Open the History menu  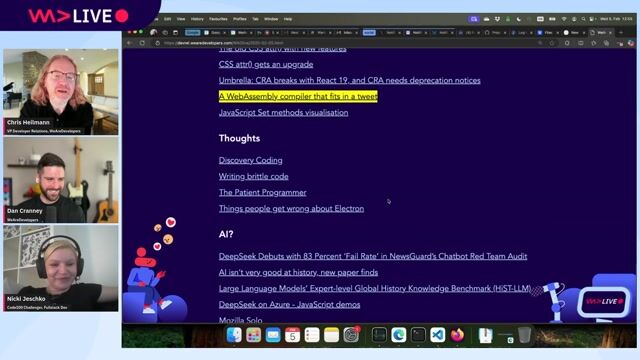pyautogui.click(x=197, y=19)
